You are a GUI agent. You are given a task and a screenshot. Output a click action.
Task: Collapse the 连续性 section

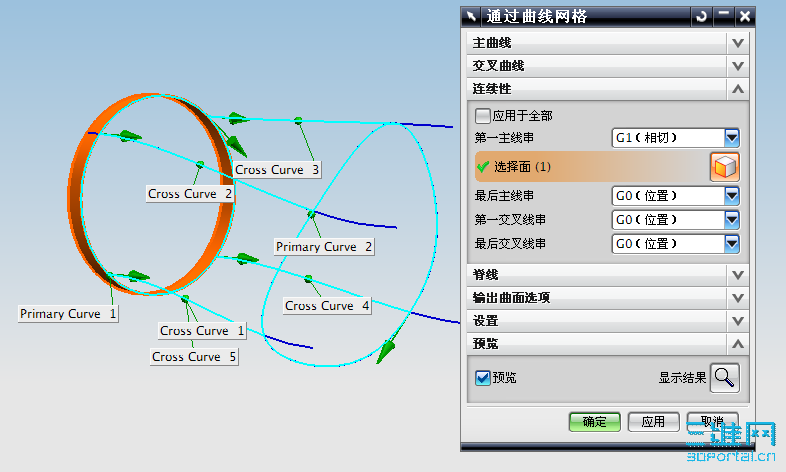[608, 89]
